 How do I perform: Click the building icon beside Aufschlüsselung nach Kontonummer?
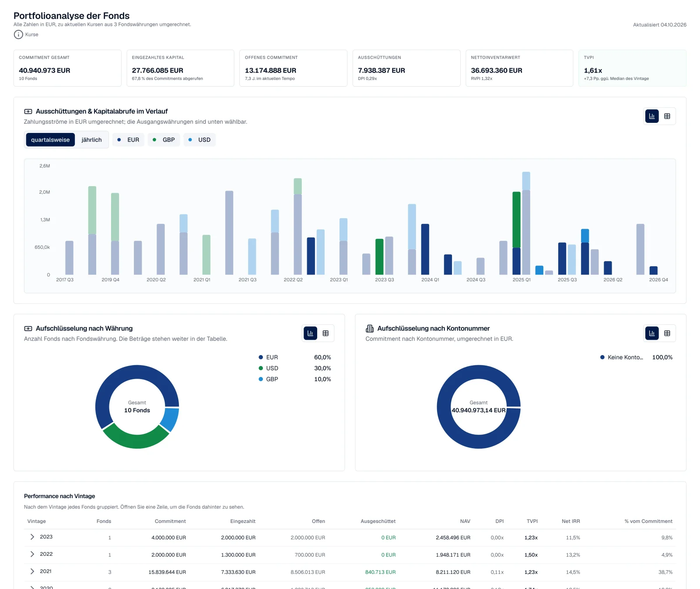pos(370,328)
